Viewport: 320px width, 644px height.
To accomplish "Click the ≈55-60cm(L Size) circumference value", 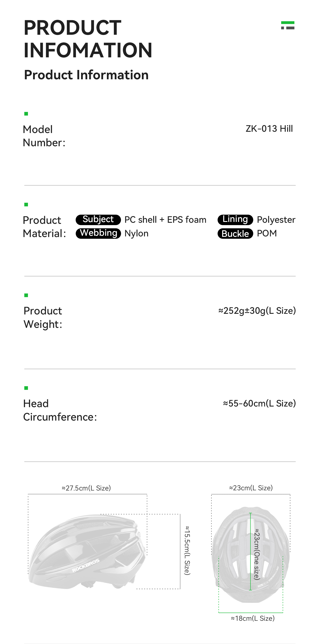I will (259, 403).
